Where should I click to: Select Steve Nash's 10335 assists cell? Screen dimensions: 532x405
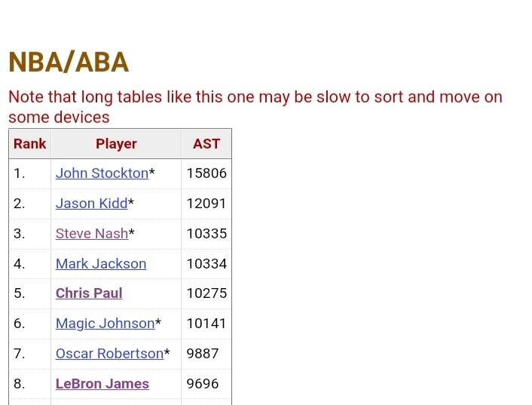tap(206, 233)
